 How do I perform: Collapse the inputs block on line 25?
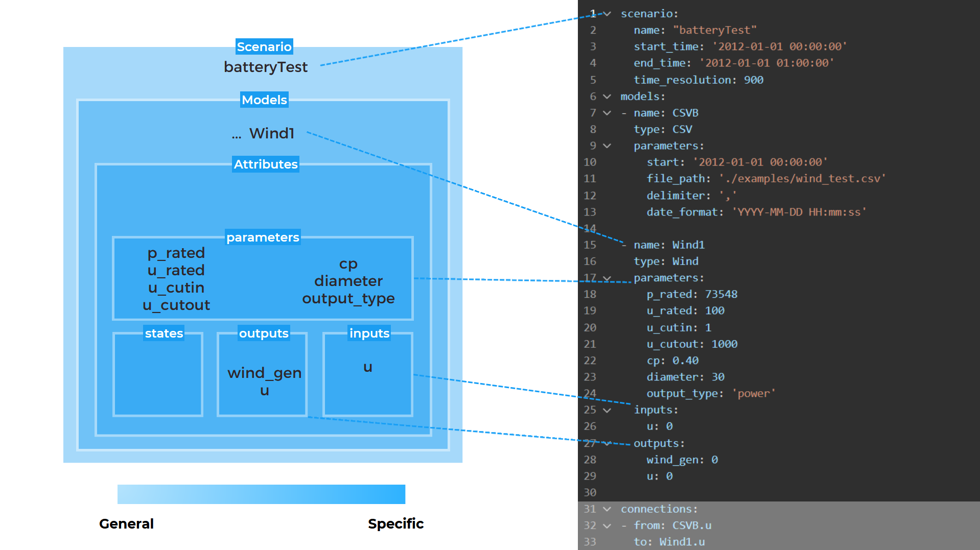[x=607, y=410]
